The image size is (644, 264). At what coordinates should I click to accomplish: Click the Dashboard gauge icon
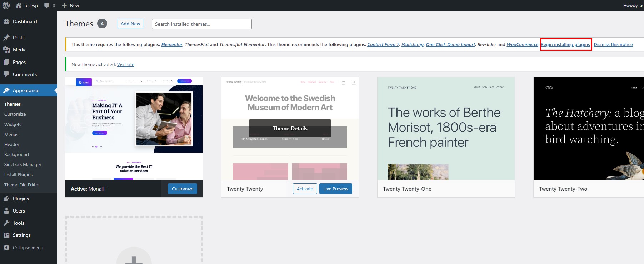point(6,21)
